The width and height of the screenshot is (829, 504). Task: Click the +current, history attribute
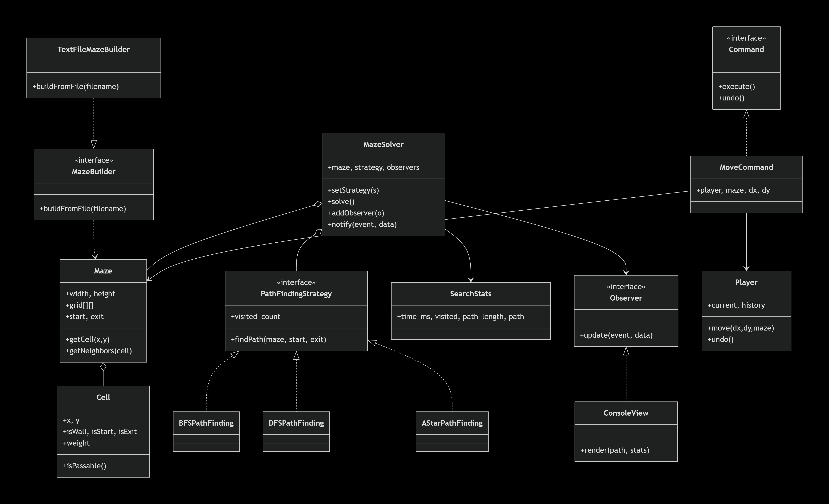[736, 305]
